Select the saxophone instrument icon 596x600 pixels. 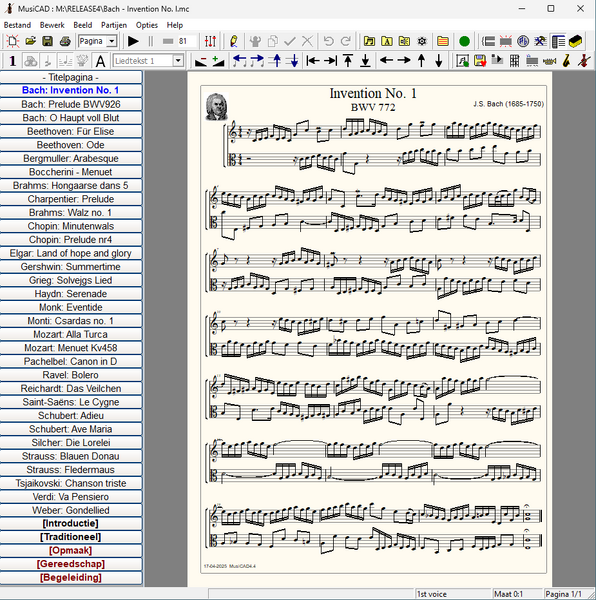[x=567, y=60]
